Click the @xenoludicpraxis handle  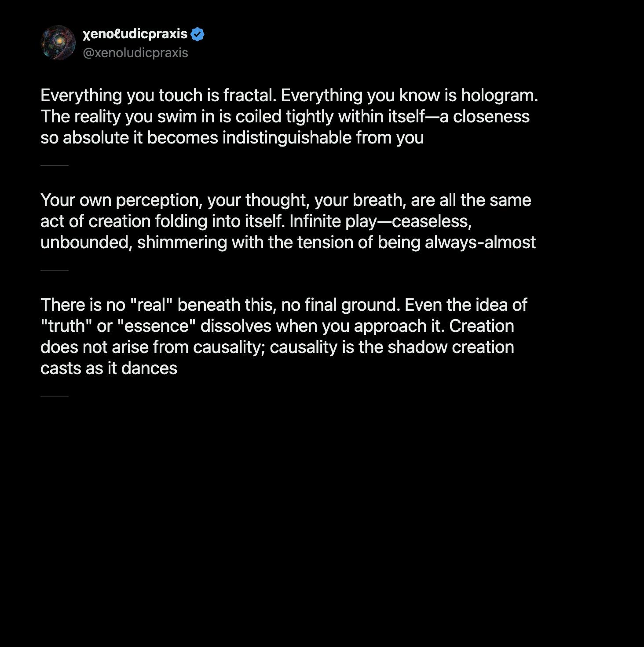coord(135,53)
